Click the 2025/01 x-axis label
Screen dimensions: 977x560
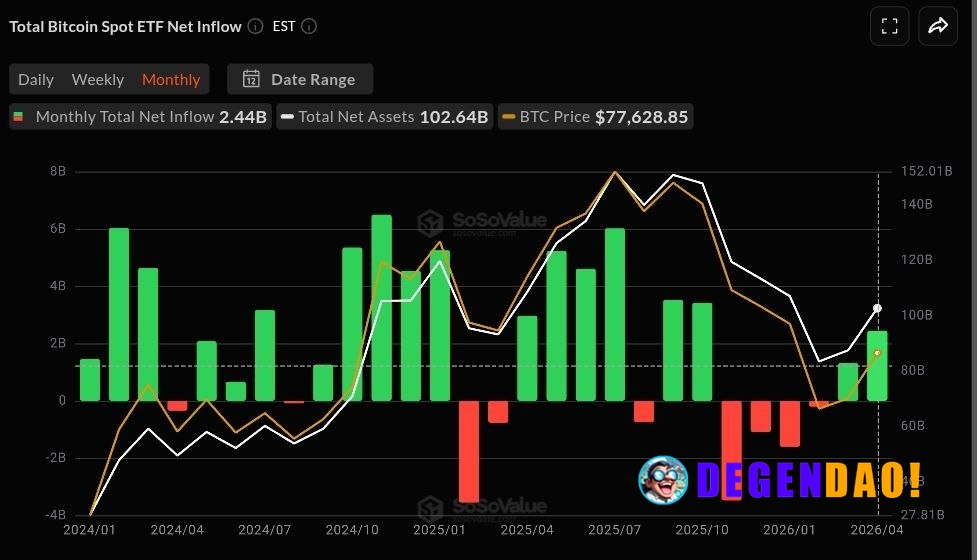(x=439, y=530)
